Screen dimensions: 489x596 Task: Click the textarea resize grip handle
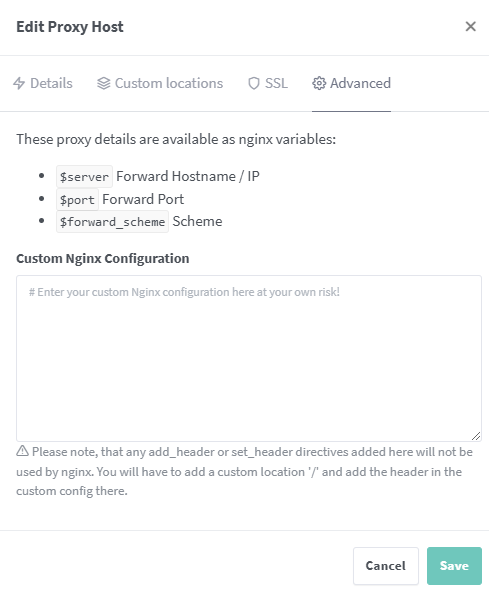476,436
